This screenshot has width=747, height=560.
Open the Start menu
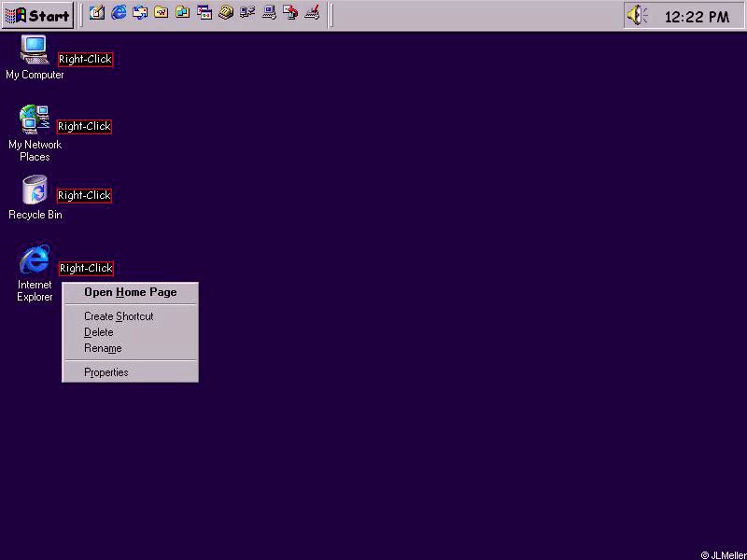(x=37, y=15)
